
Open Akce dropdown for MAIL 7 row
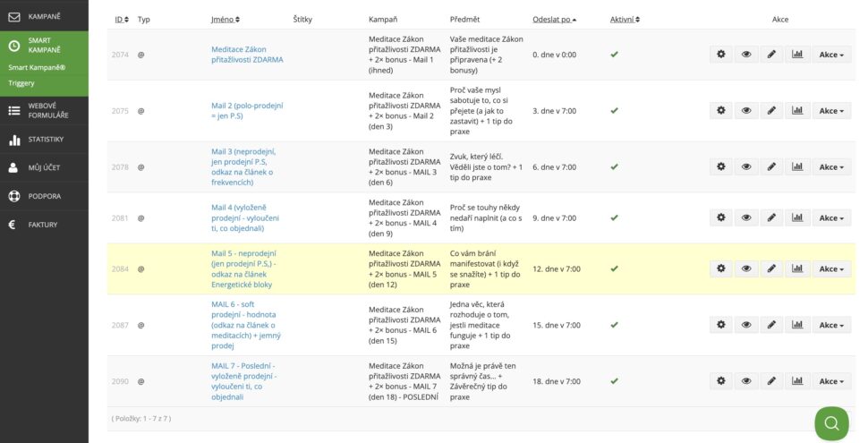(831, 381)
